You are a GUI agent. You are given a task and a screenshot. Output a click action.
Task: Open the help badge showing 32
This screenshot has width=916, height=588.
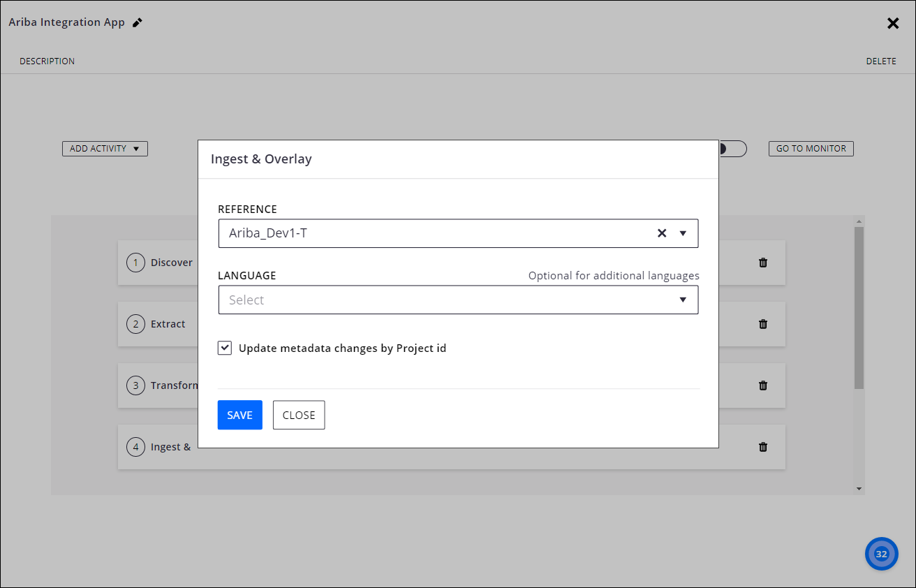tap(882, 554)
